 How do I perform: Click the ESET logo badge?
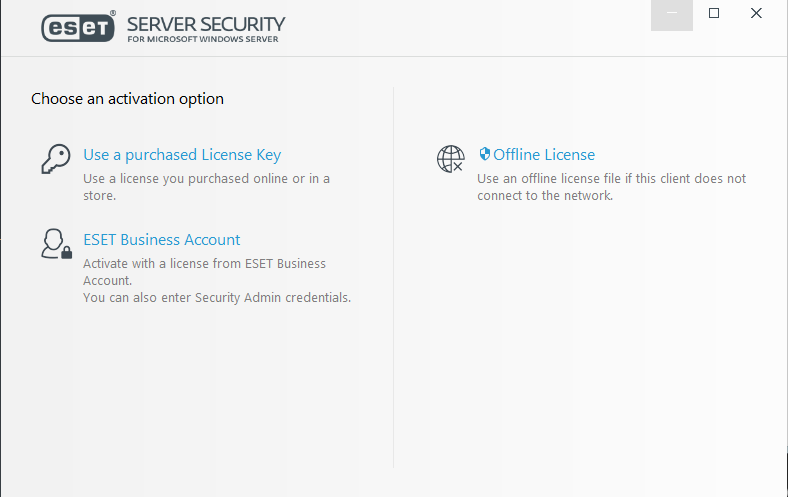tap(78, 27)
